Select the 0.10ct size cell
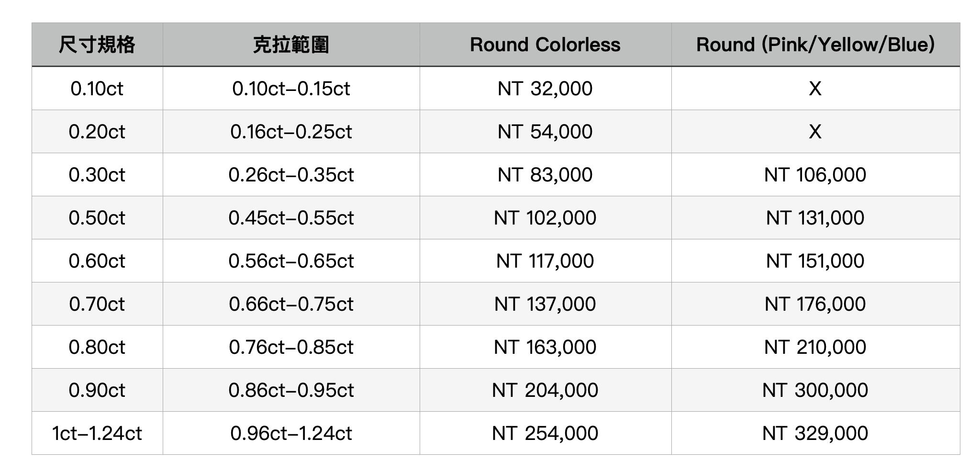 (x=97, y=89)
